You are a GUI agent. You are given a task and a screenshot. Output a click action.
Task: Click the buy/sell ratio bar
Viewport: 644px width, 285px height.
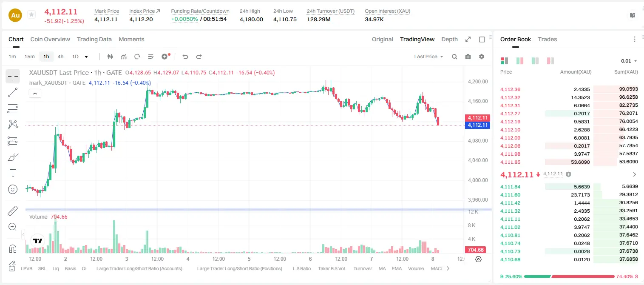569,276
